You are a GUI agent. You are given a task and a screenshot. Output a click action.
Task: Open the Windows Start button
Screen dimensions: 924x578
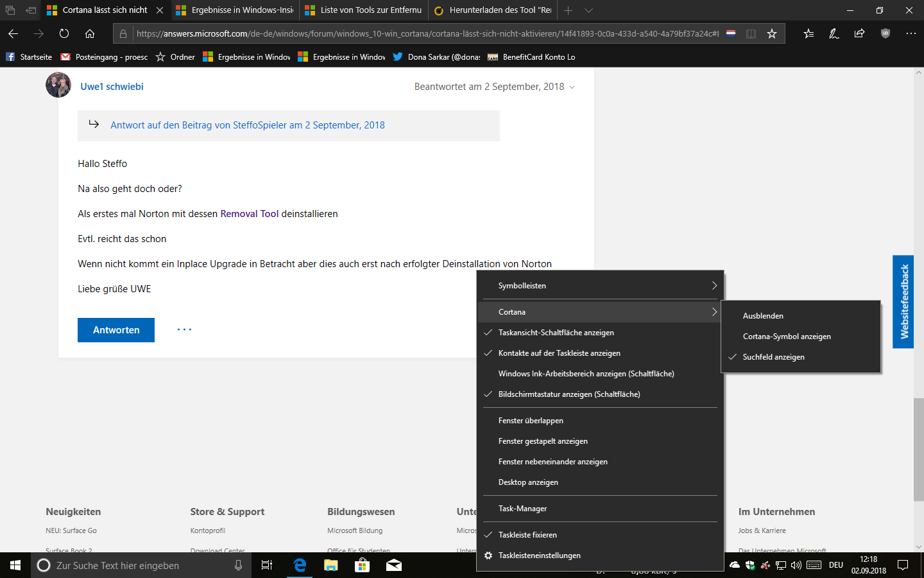[15, 565]
